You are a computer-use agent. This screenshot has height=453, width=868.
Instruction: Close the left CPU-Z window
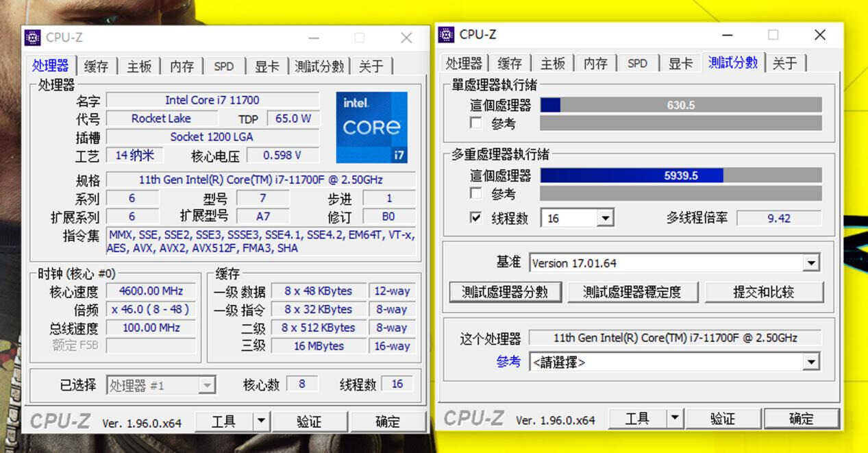(406, 38)
